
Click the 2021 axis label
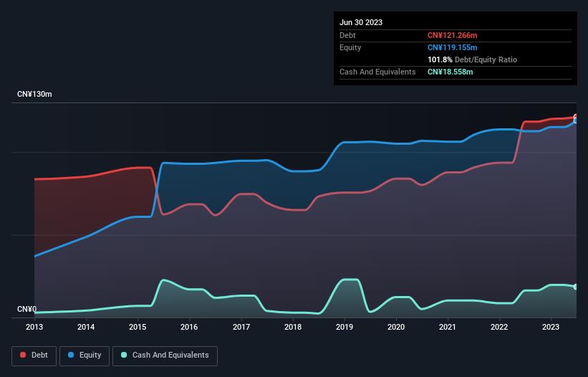(448, 327)
